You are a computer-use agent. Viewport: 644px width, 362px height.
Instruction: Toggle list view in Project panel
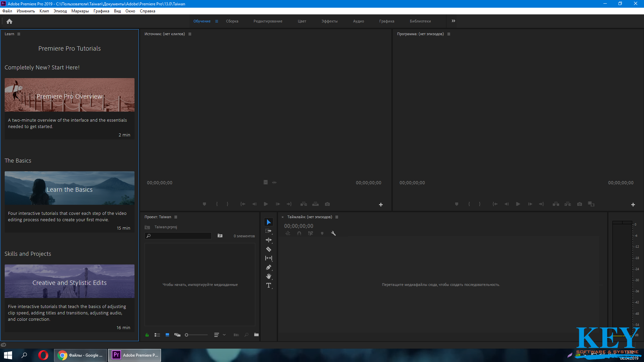click(x=157, y=335)
